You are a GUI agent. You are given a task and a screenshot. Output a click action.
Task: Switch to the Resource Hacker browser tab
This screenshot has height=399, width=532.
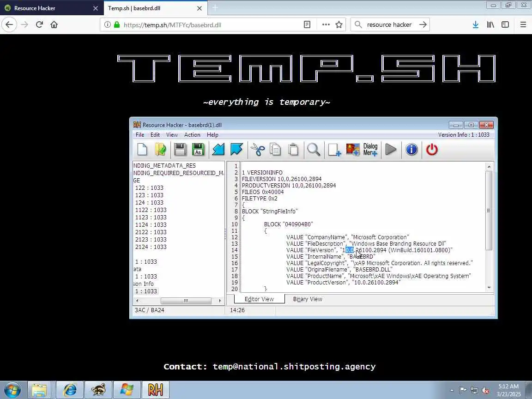(x=51, y=8)
